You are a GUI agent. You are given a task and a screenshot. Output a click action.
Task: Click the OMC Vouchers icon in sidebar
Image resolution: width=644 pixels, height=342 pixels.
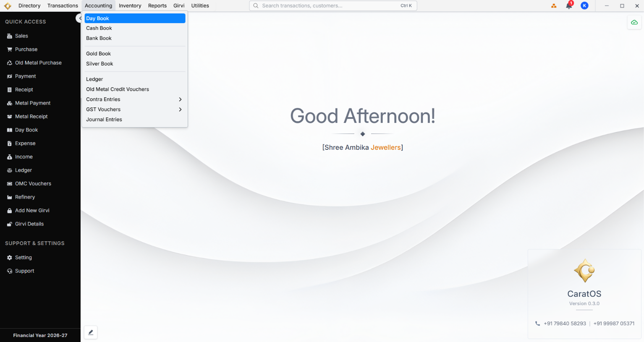[x=10, y=184]
